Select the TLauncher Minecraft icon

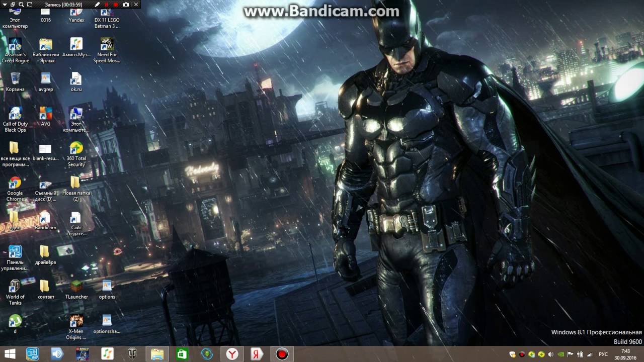tap(76, 289)
